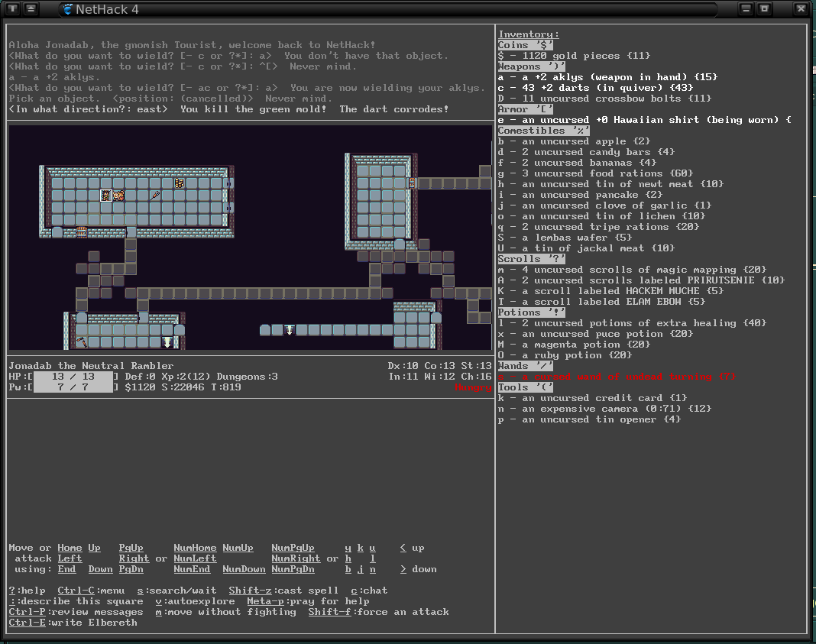
Task: Click Ctrl-C menu shortcut hint
Action: coord(91,591)
